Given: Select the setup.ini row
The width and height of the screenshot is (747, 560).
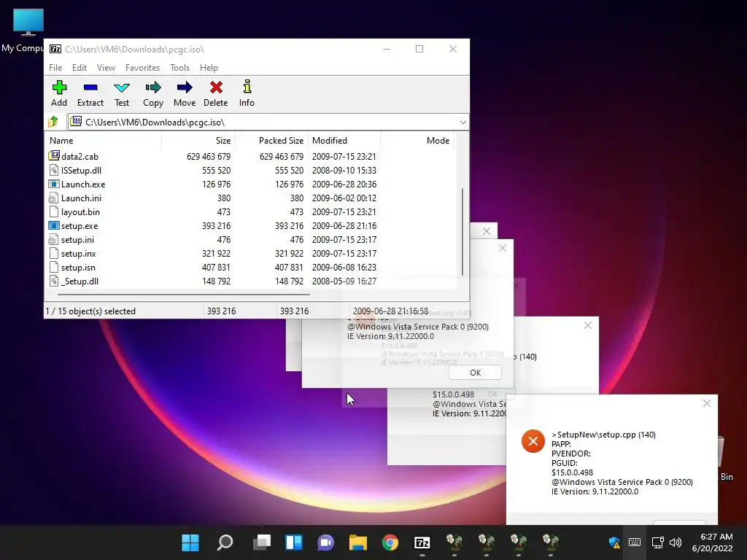Looking at the screenshot, I should [x=251, y=239].
